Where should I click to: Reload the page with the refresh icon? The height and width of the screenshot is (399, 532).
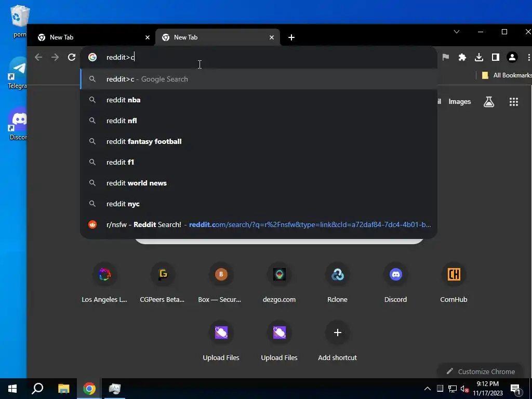pyautogui.click(x=72, y=57)
